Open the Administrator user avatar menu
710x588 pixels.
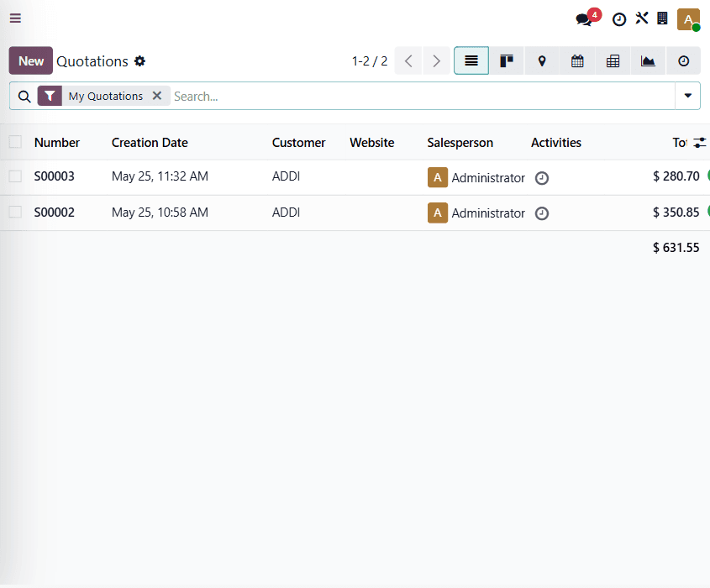688,19
